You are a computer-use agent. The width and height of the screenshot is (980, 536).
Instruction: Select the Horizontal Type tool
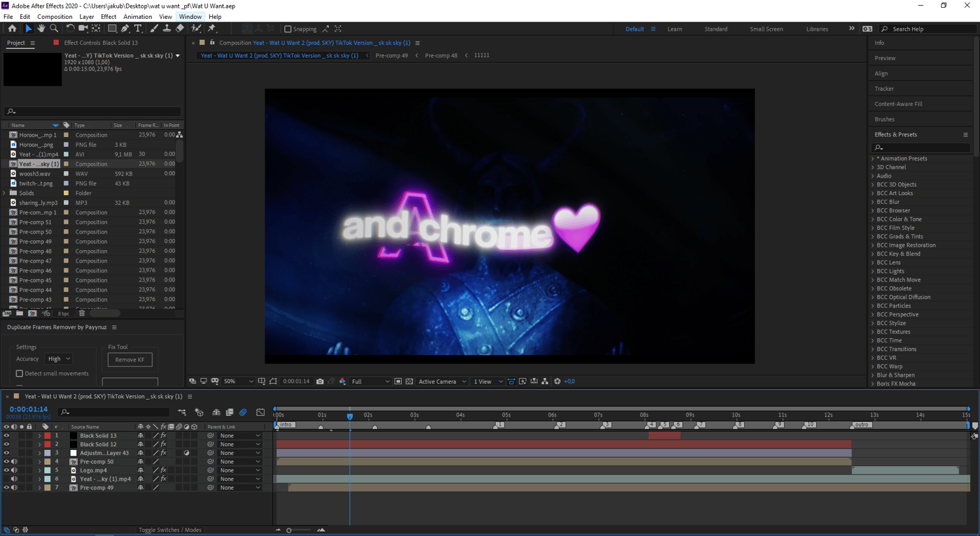click(x=138, y=29)
